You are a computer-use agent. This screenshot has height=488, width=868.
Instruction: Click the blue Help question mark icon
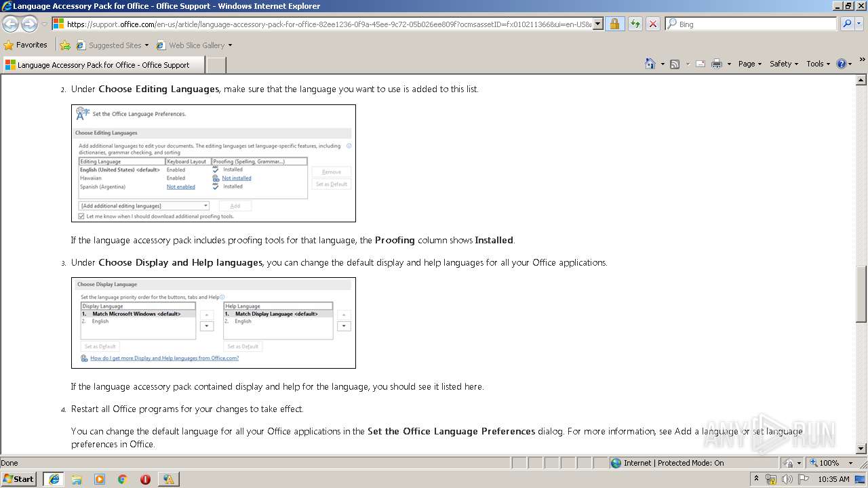click(x=842, y=64)
